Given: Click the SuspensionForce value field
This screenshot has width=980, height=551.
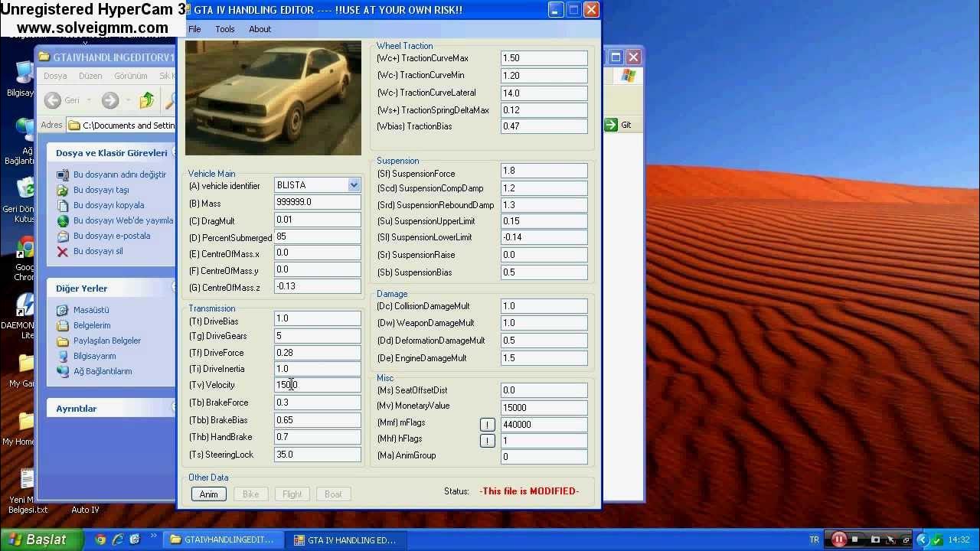Looking at the screenshot, I should pyautogui.click(x=544, y=171).
